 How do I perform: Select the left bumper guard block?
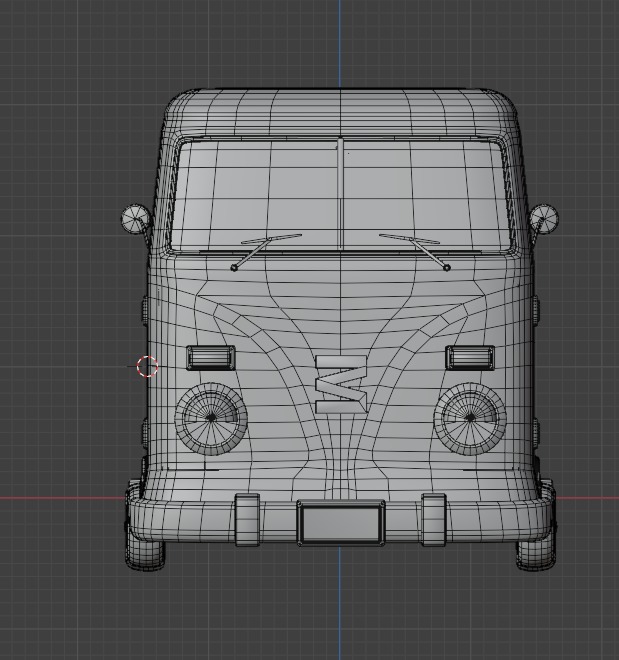[247, 520]
